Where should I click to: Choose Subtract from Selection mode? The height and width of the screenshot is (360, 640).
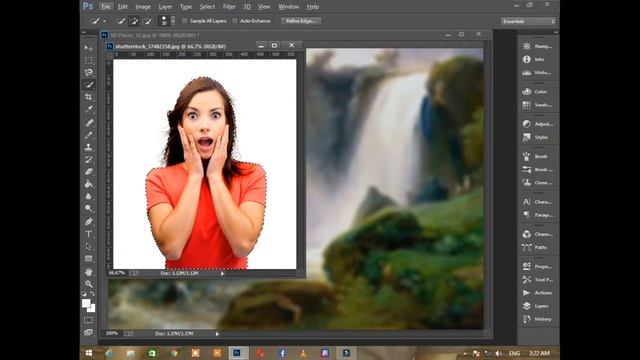pos(147,21)
